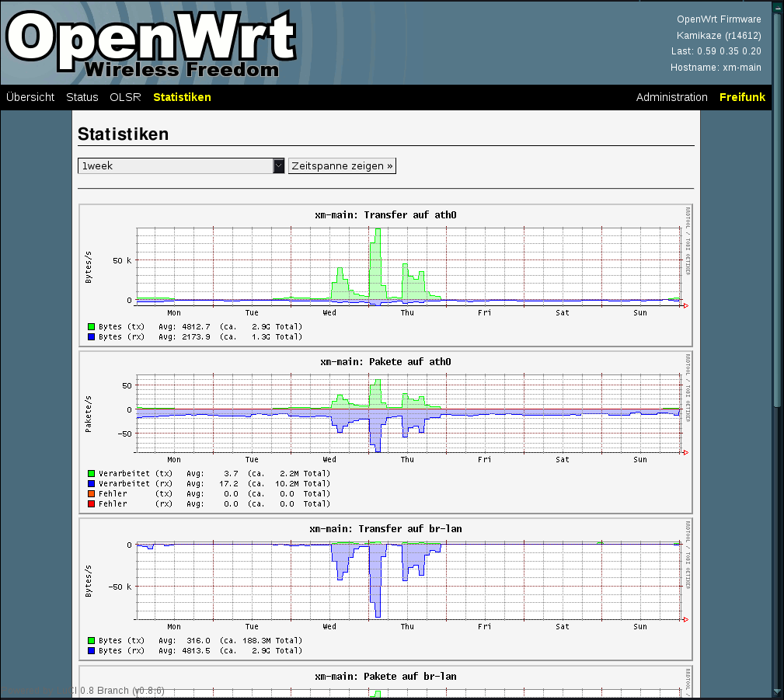Open the Status menu item
Image resolution: width=784 pixels, height=700 pixels.
tap(82, 97)
